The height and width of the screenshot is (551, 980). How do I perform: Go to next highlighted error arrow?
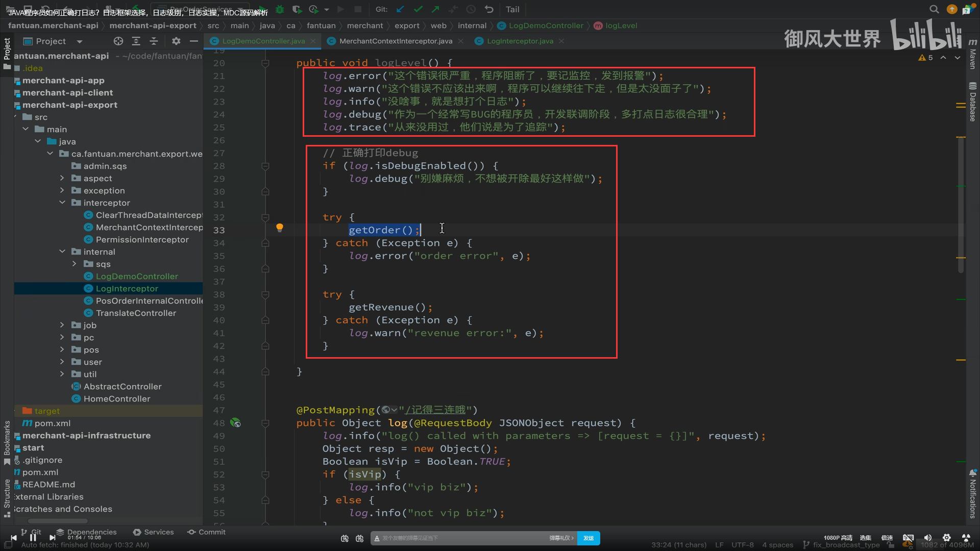coord(958,58)
